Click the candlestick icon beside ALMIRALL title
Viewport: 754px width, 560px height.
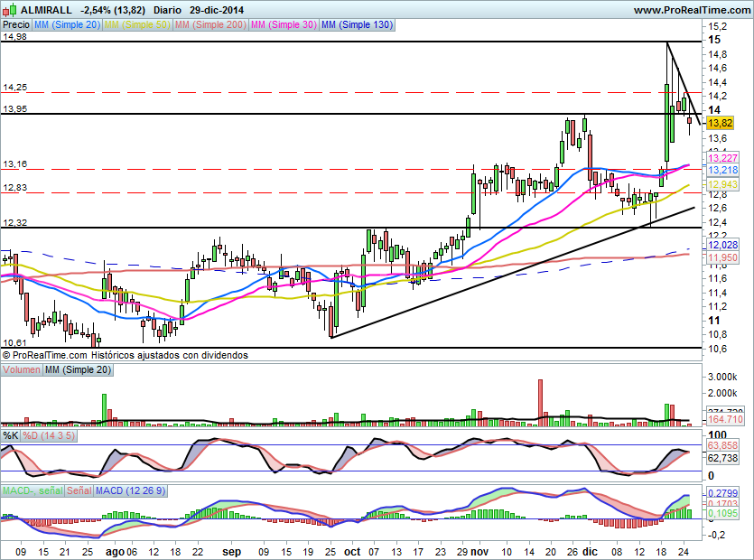[8, 9]
